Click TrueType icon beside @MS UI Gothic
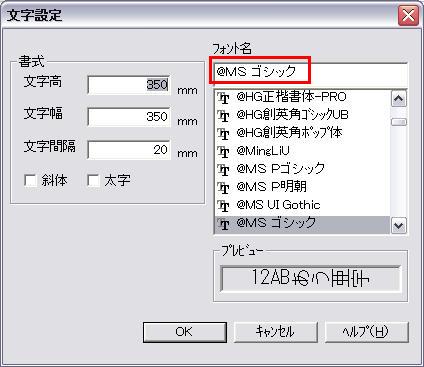 (x=223, y=206)
